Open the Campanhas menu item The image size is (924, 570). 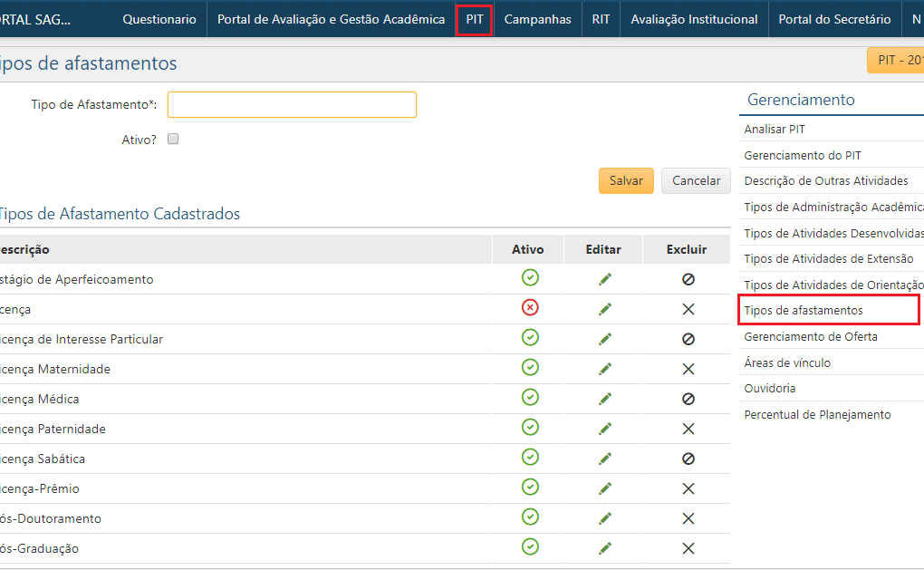pyautogui.click(x=537, y=19)
